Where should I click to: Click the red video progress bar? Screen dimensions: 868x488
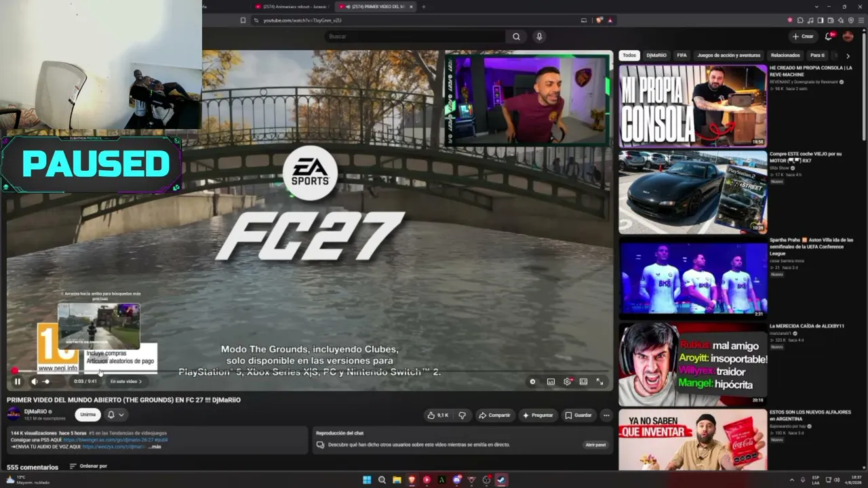[x=311, y=371]
